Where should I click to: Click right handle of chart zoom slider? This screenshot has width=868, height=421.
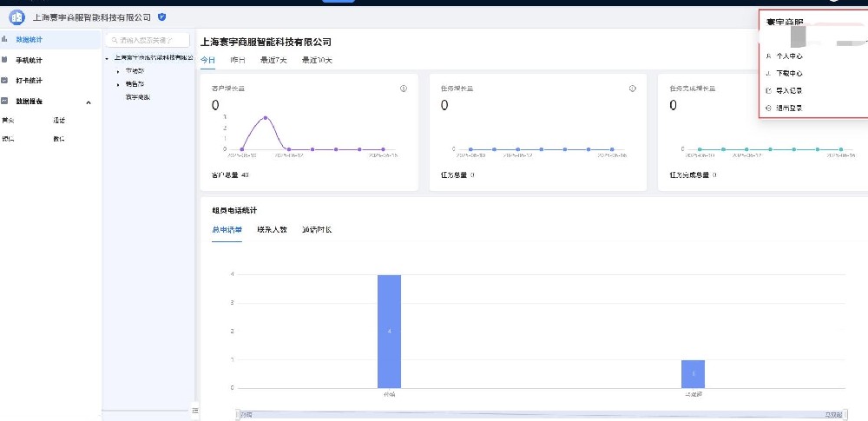click(x=845, y=414)
